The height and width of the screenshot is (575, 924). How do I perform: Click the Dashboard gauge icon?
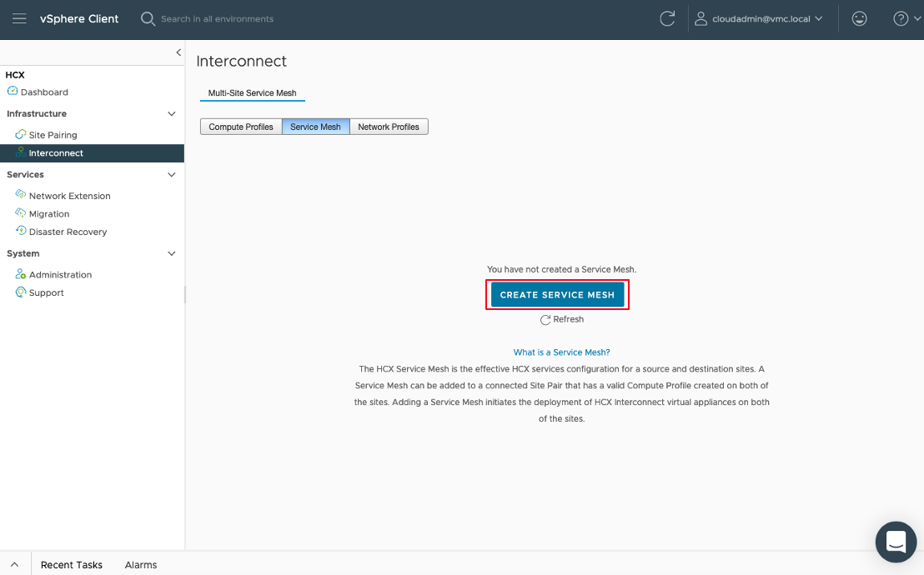click(13, 92)
